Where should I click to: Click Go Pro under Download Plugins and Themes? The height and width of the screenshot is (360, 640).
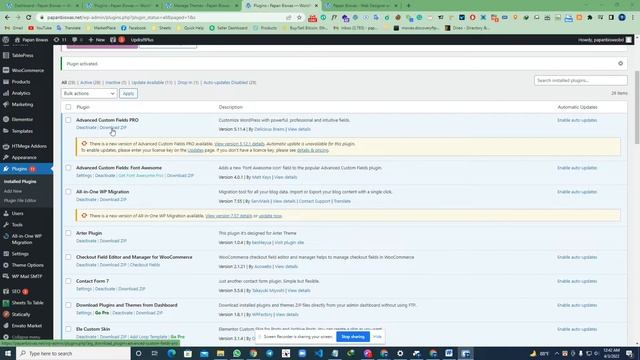tap(102, 313)
